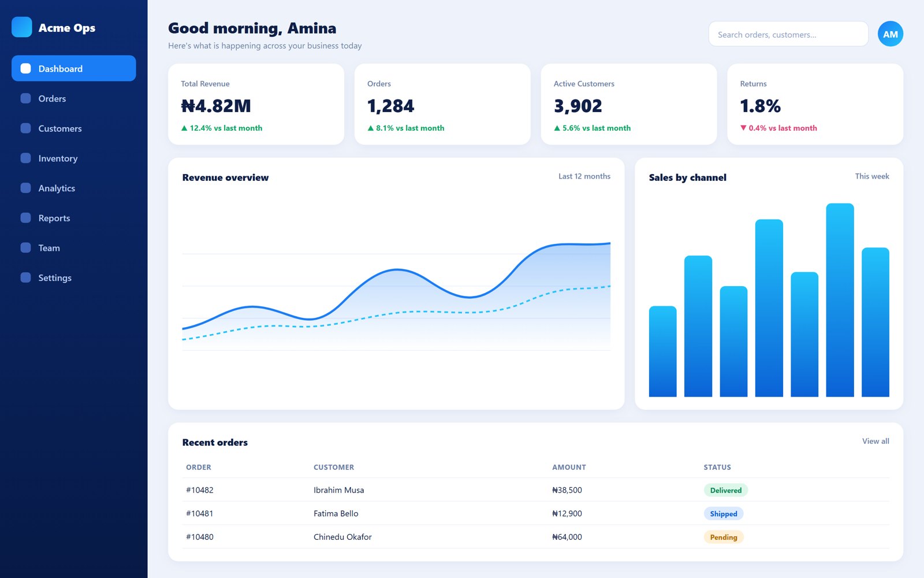Click customer name Chinedu Okafor
Image resolution: width=924 pixels, height=578 pixels.
coord(342,537)
